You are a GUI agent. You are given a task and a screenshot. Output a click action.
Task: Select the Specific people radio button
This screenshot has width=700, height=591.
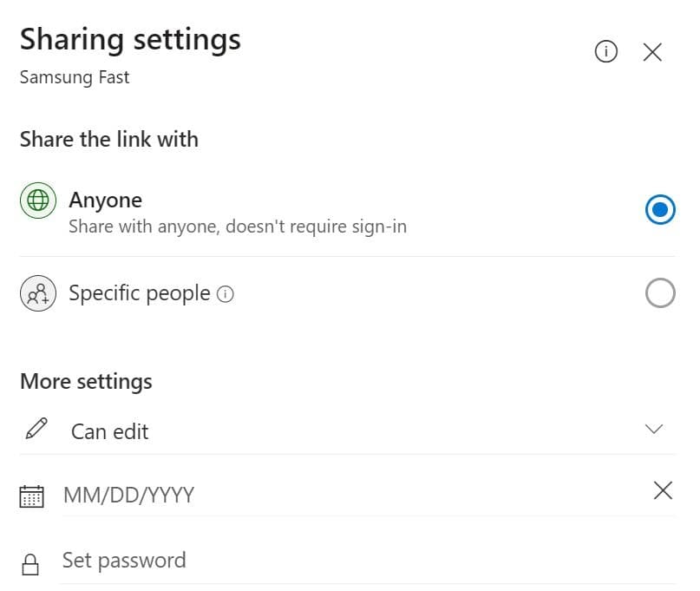click(x=660, y=293)
